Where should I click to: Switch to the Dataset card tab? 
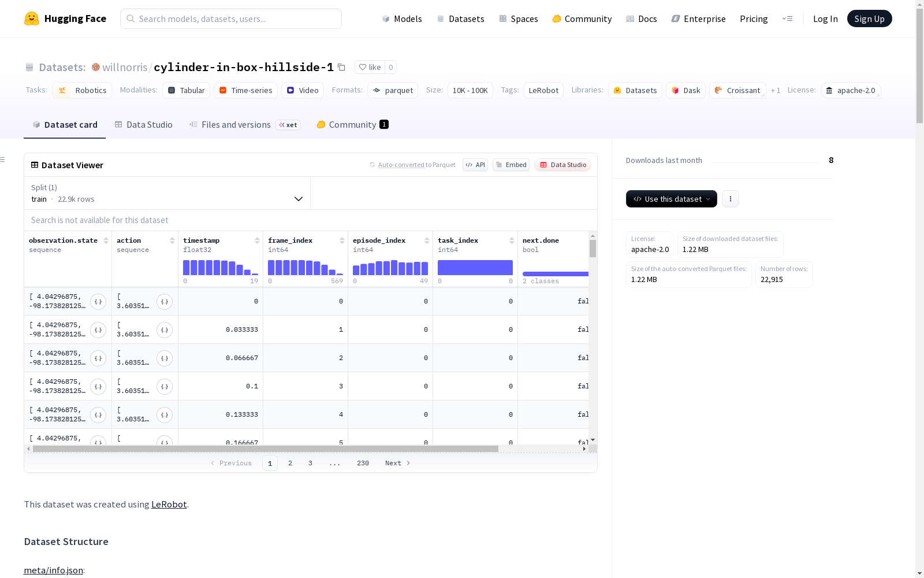click(x=65, y=125)
